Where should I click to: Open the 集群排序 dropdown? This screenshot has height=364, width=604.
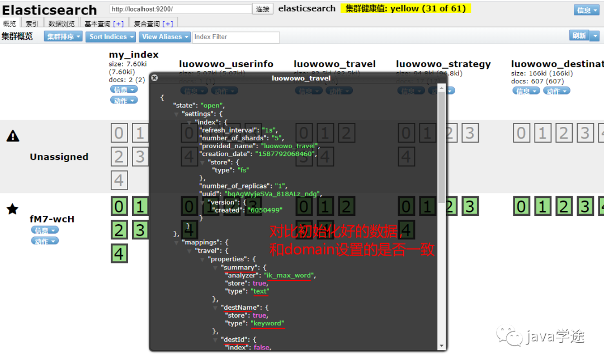click(x=63, y=36)
